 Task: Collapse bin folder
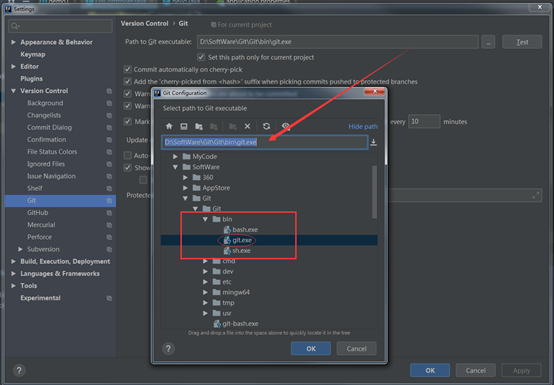(205, 219)
